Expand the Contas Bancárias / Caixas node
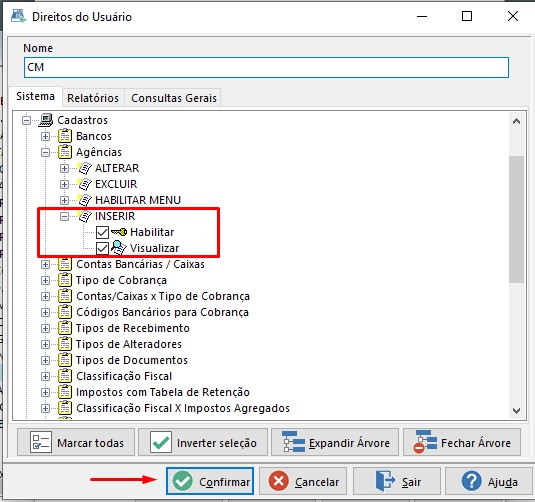Image resolution: width=535 pixels, height=502 pixels. point(45,264)
